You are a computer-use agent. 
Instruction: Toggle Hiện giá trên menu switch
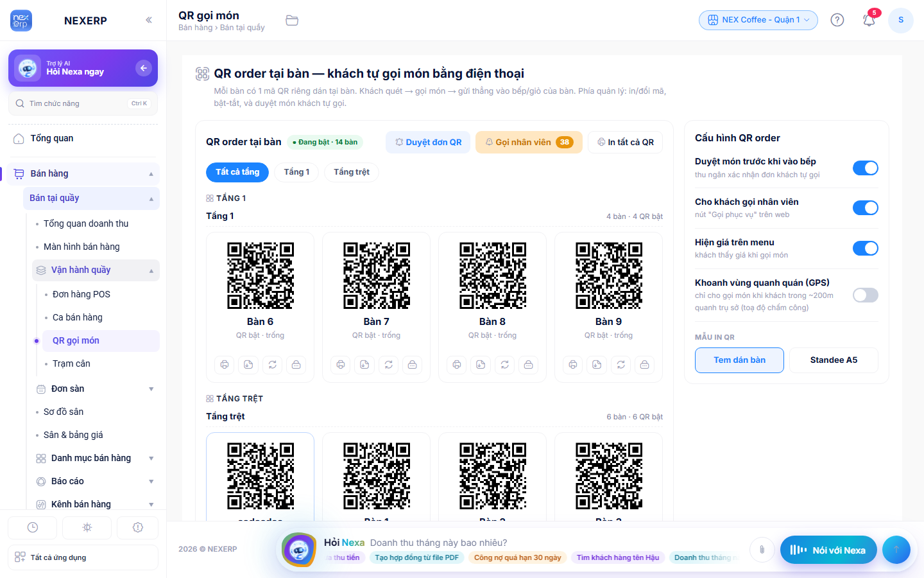coord(866,249)
